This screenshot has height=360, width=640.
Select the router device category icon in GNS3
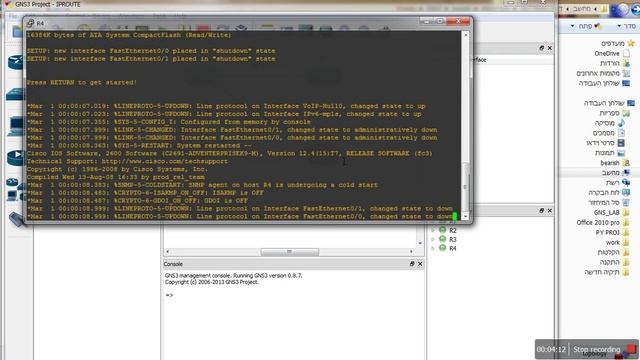[x=16, y=62]
